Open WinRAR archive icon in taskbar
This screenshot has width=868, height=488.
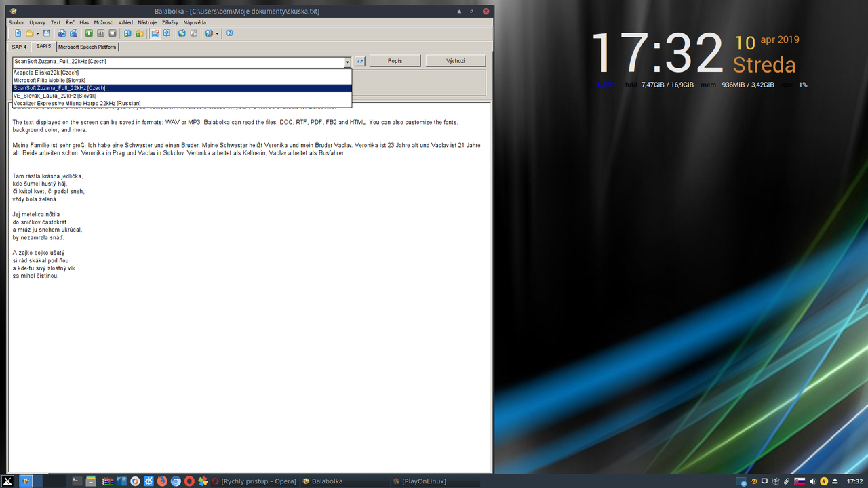click(x=108, y=481)
